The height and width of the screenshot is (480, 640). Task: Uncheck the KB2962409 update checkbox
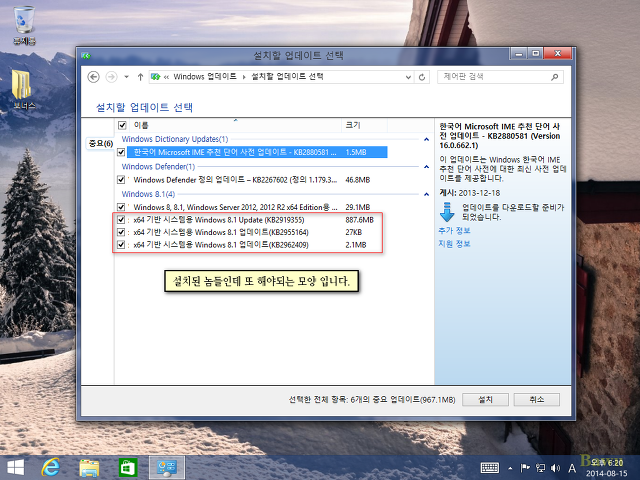click(121, 245)
